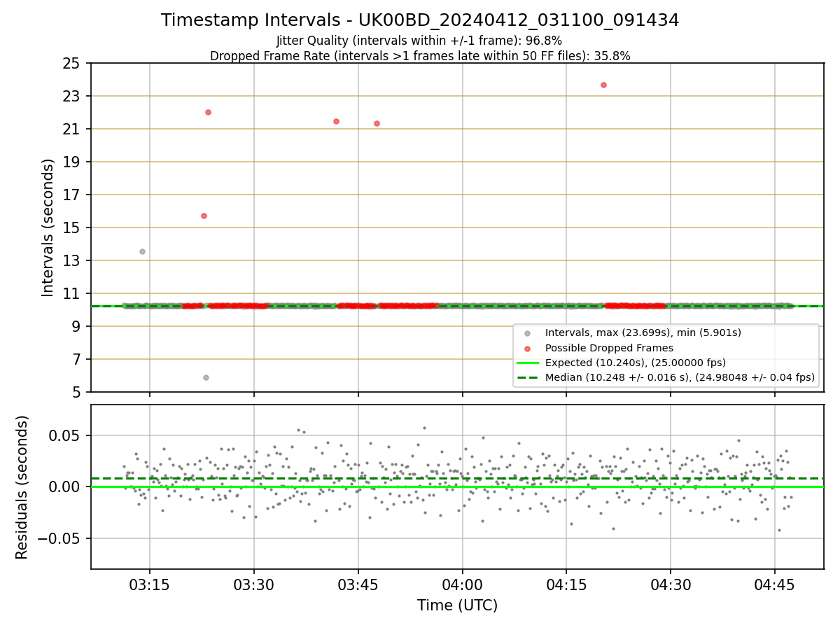
Task: Click the 'Time (UTC)' x-axis label
Action: [457, 605]
